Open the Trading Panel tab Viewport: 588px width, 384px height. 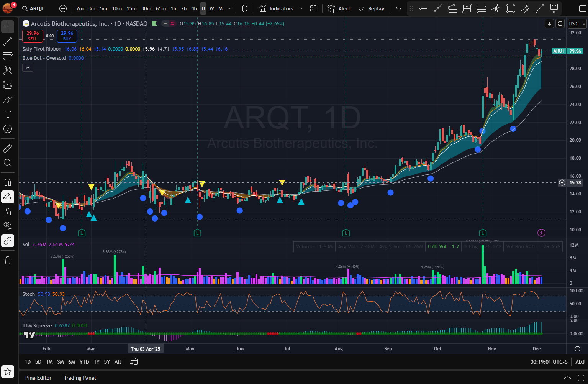coord(80,378)
